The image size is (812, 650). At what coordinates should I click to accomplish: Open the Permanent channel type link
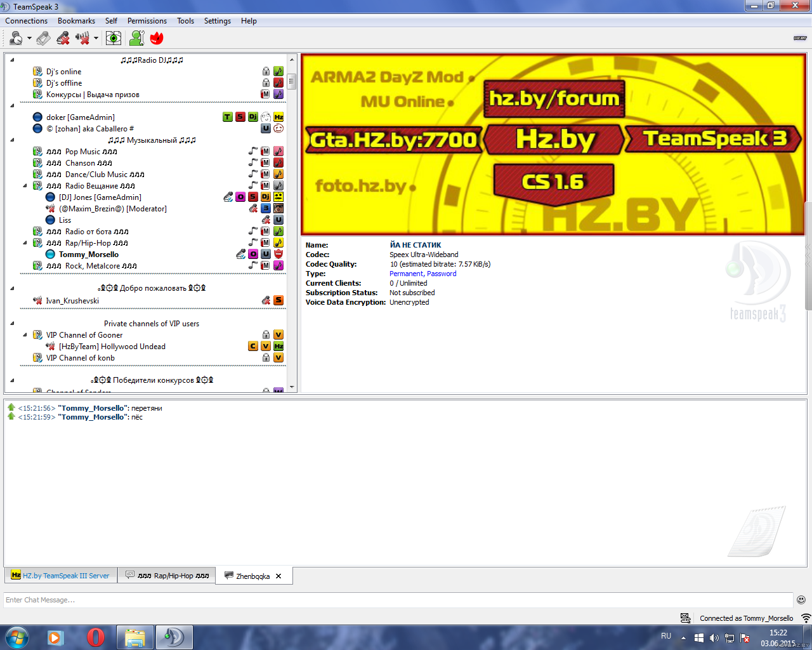coord(406,274)
